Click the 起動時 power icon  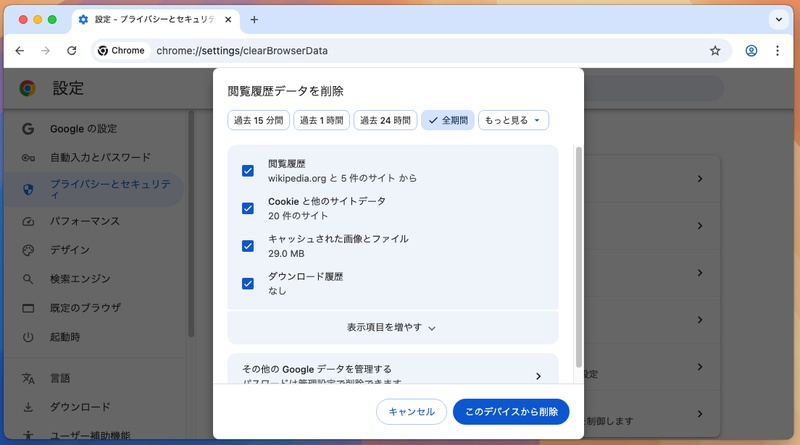point(28,337)
